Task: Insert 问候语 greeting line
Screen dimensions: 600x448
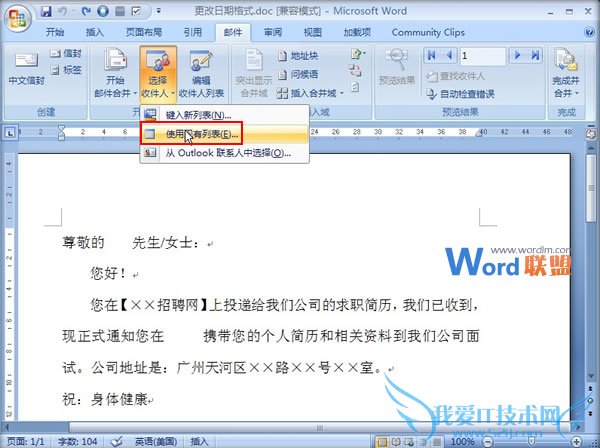Action: coord(298,74)
